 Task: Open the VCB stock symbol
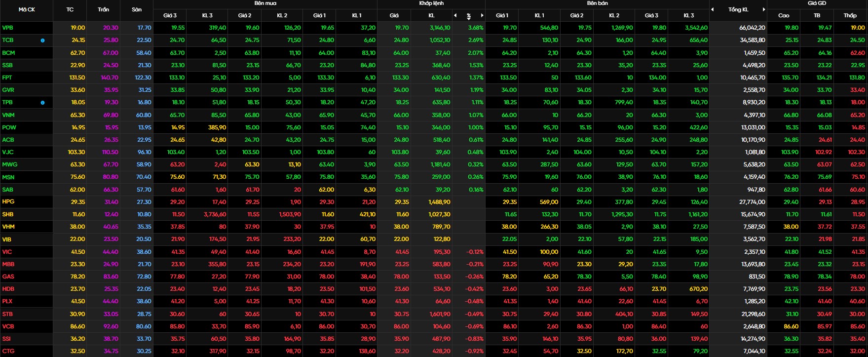click(8, 326)
